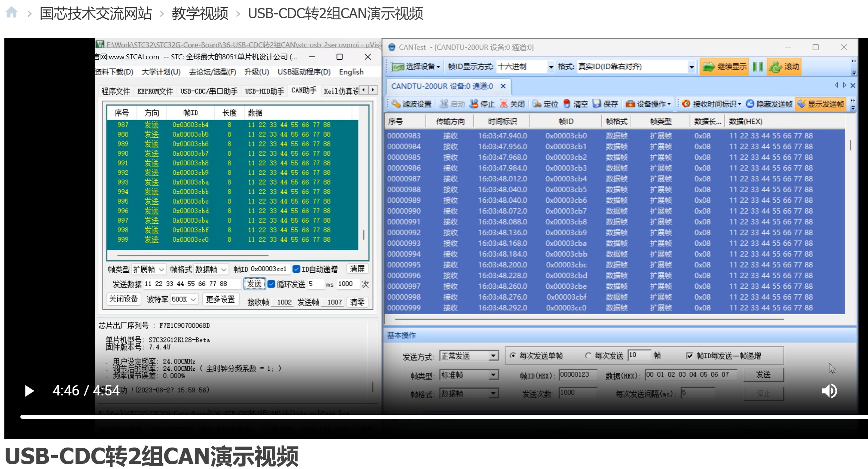Click 程序文件 tab in STC tool
868x469 pixels.
click(116, 91)
